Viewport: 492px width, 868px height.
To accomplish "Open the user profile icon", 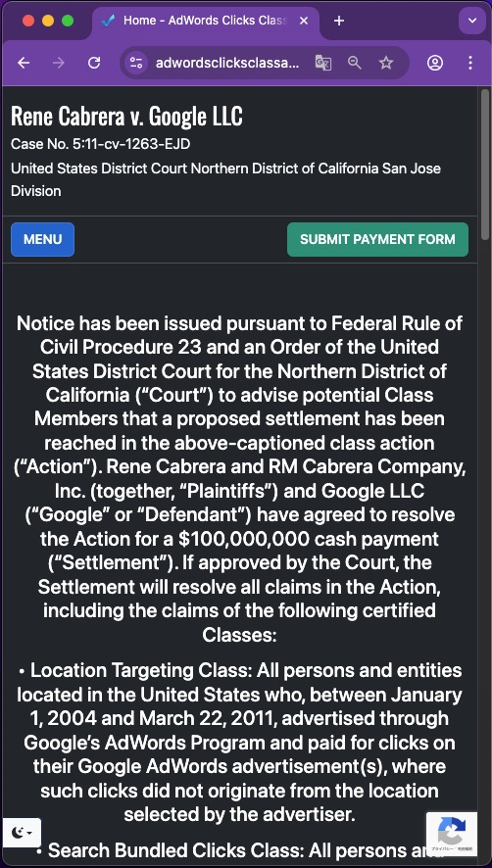I will point(435,63).
